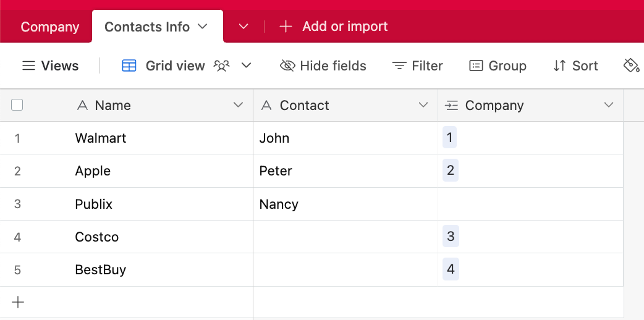
Task: Click the Filter lines icon
Action: pyautogui.click(x=399, y=65)
